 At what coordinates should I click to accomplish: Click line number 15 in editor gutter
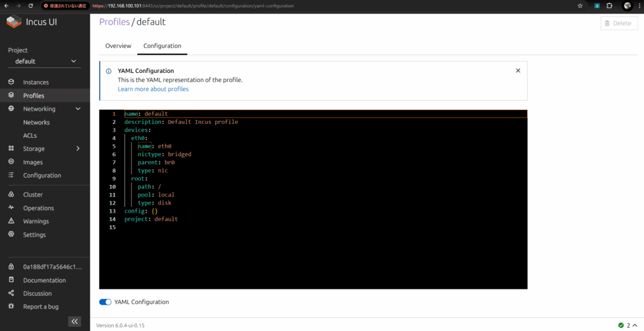point(113,227)
